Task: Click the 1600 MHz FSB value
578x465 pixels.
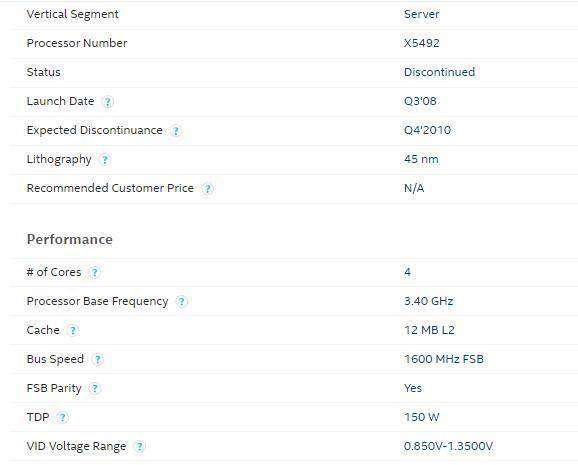Action: coord(444,359)
